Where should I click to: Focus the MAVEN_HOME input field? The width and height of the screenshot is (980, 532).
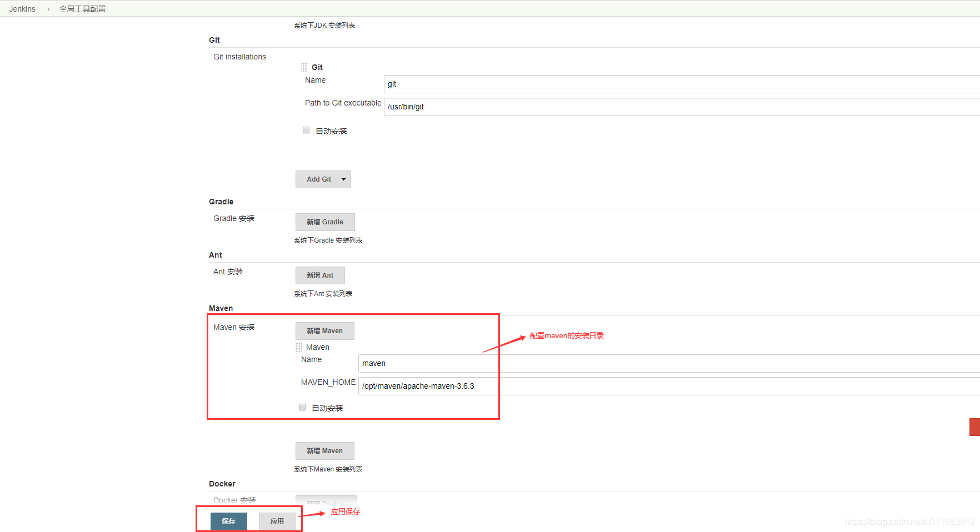pyautogui.click(x=669, y=386)
